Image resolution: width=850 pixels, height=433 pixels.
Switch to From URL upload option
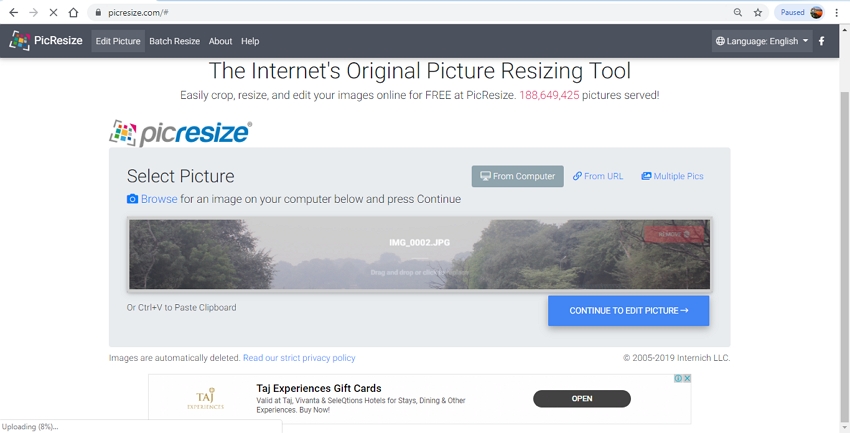[598, 176]
